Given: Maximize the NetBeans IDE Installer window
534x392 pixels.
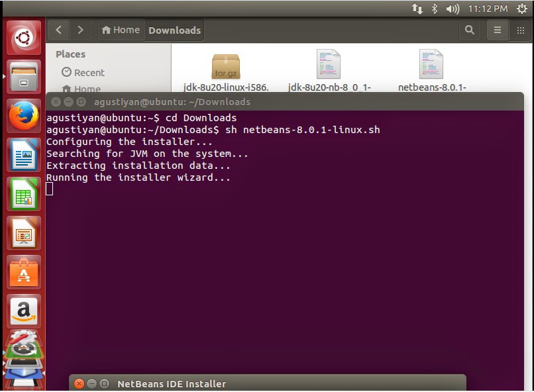Looking at the screenshot, I should [x=104, y=384].
